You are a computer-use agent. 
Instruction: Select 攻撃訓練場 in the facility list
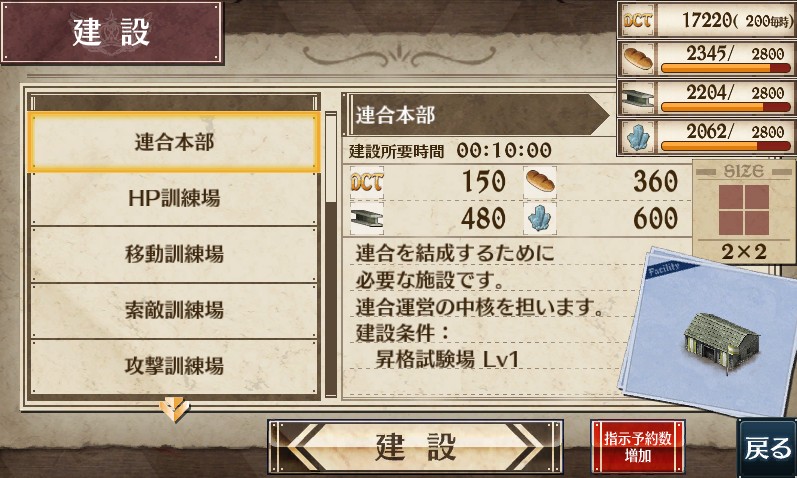[x=174, y=366]
